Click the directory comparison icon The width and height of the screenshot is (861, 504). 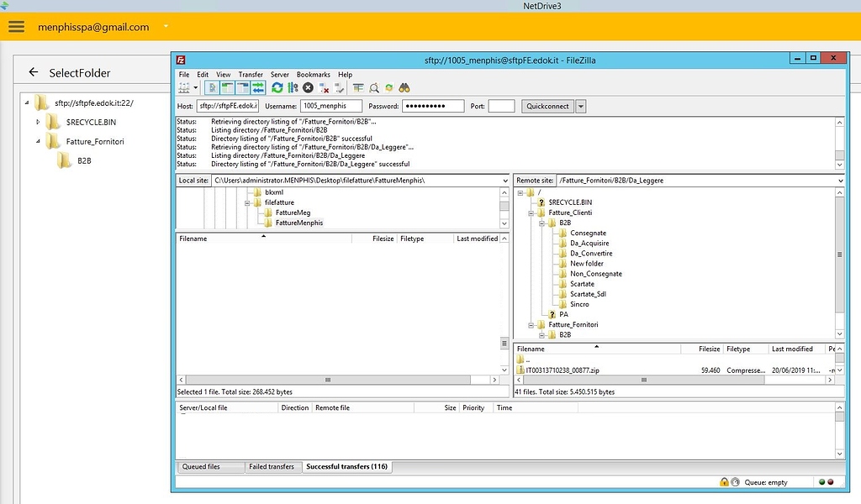click(x=358, y=87)
